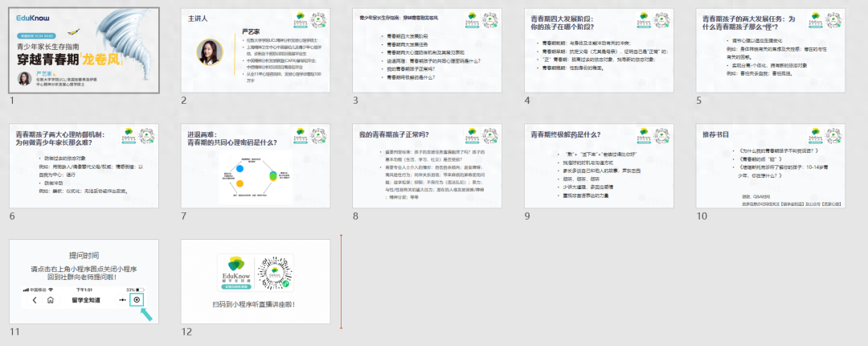Click back arrow in slide 11 phone bar
Viewport: 868px width, 346px height.
[35, 300]
